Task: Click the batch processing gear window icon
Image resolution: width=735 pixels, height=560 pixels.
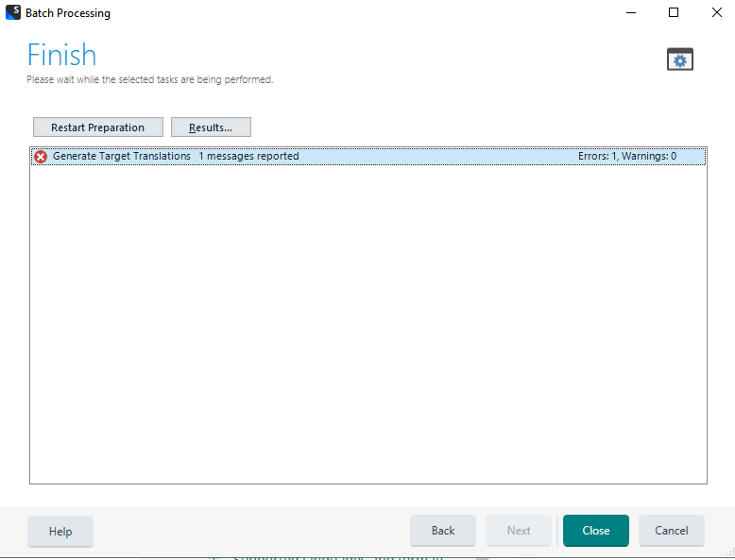Action: pos(679,59)
